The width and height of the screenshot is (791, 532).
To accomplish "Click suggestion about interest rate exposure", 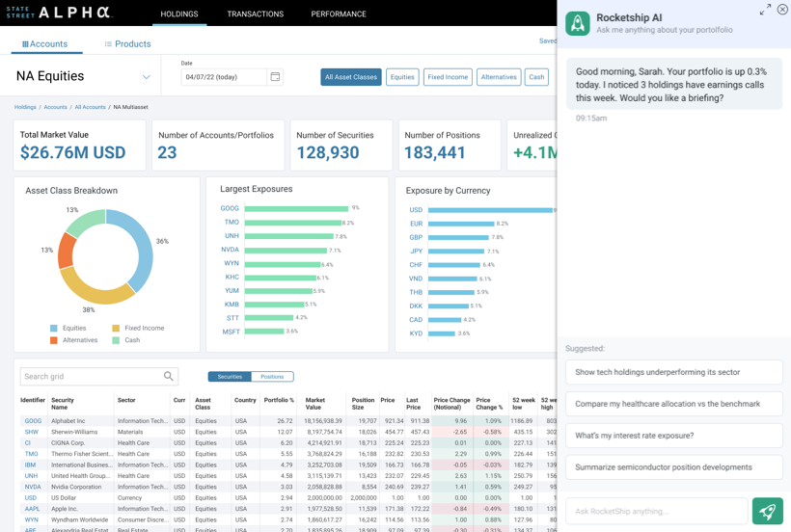I will (x=673, y=436).
